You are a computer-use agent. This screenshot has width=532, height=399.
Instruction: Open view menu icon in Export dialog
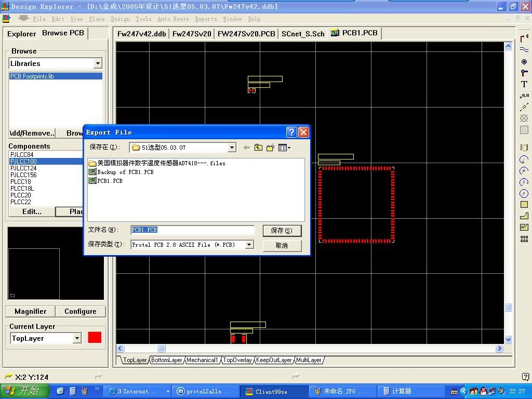pos(284,148)
